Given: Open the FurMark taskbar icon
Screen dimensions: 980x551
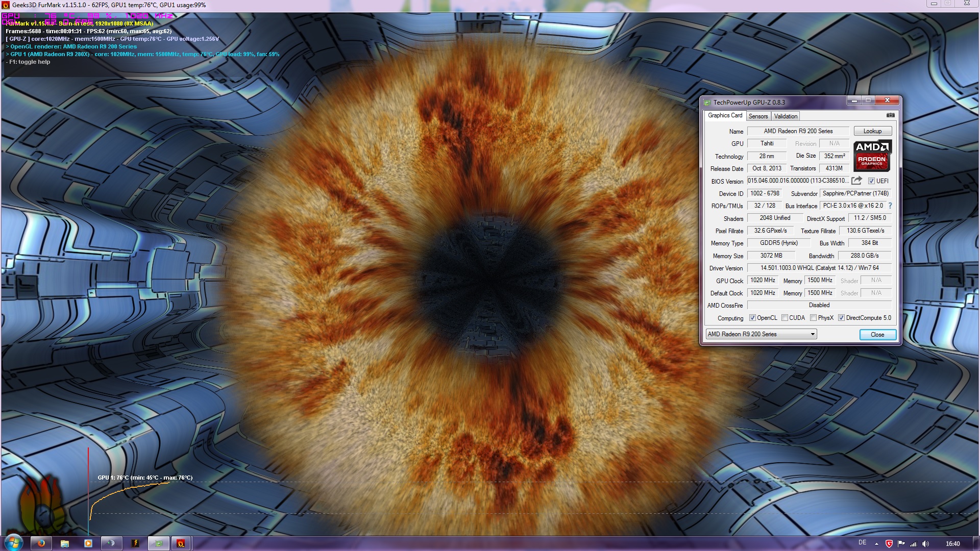Looking at the screenshot, I should [181, 543].
